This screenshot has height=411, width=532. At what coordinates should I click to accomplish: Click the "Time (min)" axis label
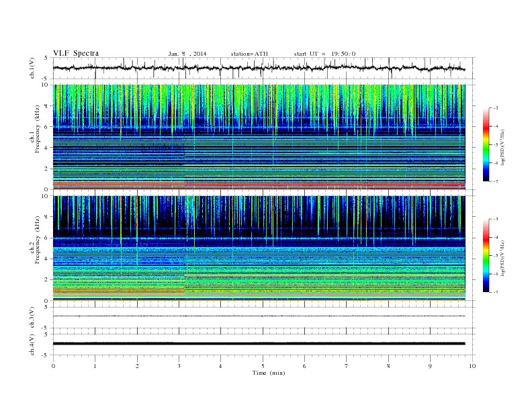point(269,373)
